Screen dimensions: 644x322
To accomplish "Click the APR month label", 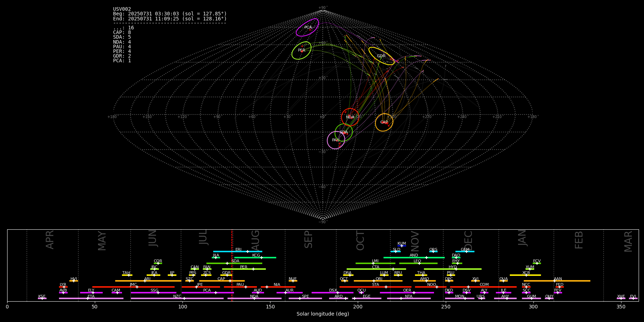I will 50,240.
